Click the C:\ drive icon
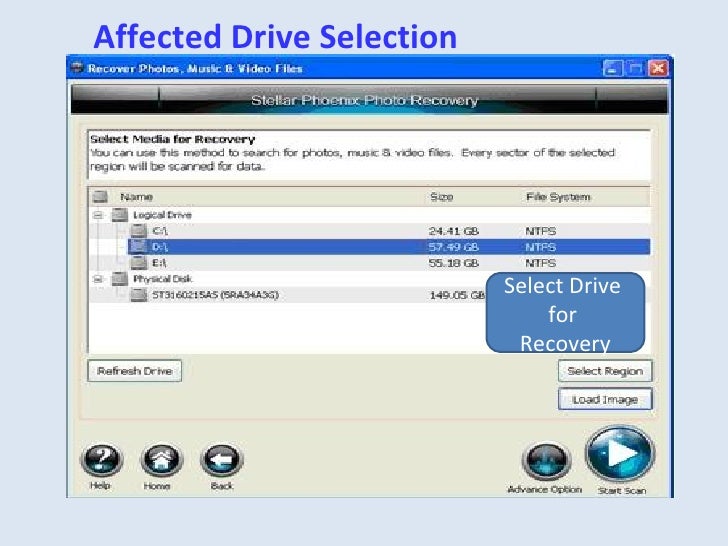Image resolution: width=728 pixels, height=546 pixels. (x=138, y=230)
